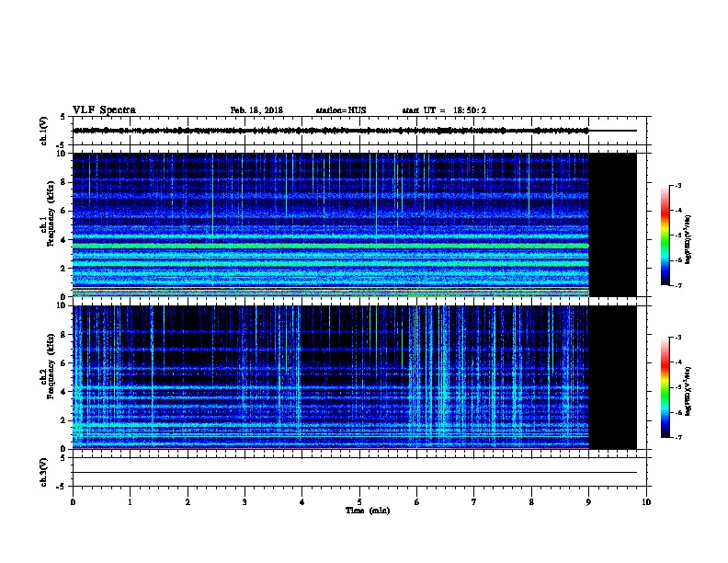Click the black no-data area in ch.1 spectrogram
Viewport: 728px width, 563px height.
[x=612, y=224]
